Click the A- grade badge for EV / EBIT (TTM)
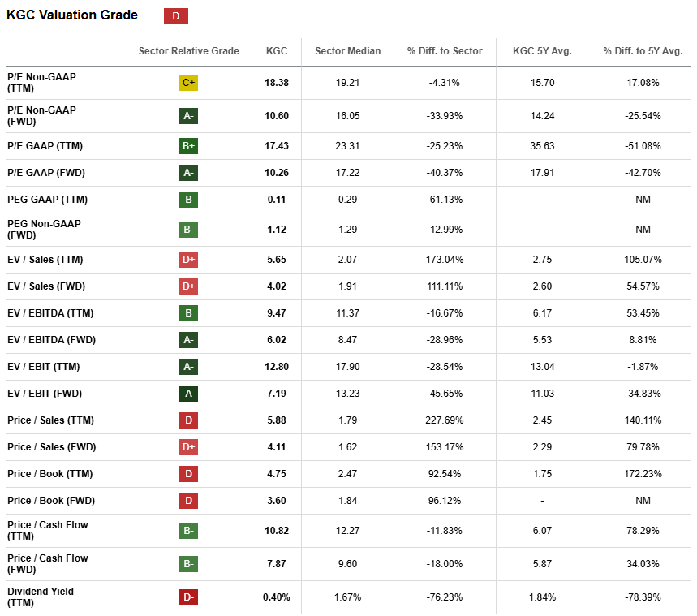 (188, 367)
